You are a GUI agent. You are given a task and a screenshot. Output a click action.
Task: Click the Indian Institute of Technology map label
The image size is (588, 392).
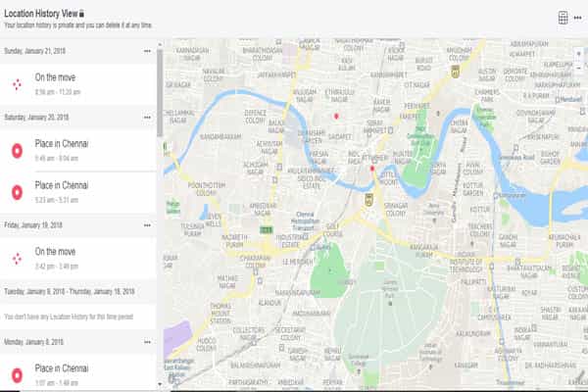point(466,263)
